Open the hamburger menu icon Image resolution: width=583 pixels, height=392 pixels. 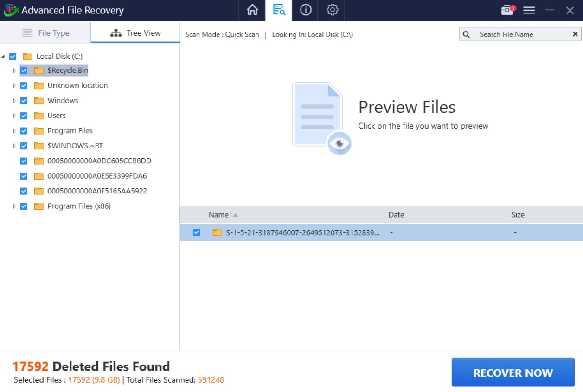[x=529, y=10]
